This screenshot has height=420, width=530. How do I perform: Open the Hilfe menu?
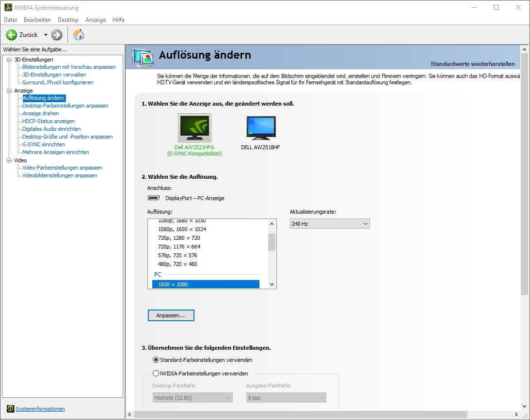point(119,19)
